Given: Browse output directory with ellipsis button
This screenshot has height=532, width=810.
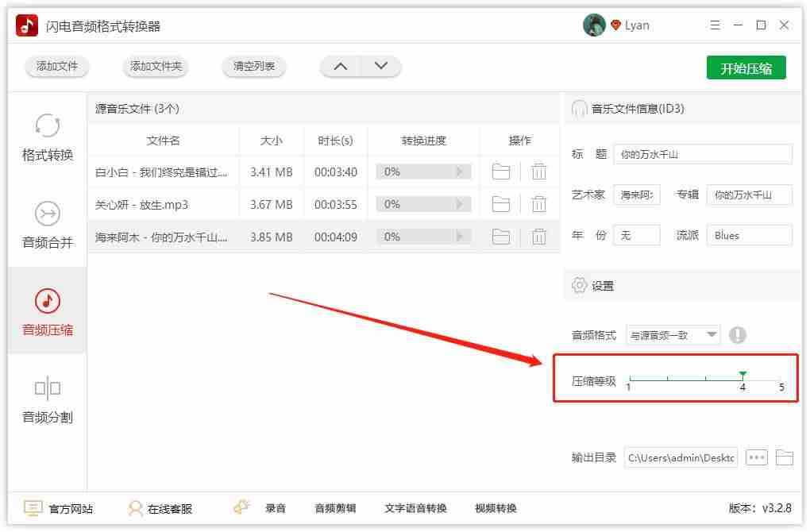Looking at the screenshot, I should point(756,457).
